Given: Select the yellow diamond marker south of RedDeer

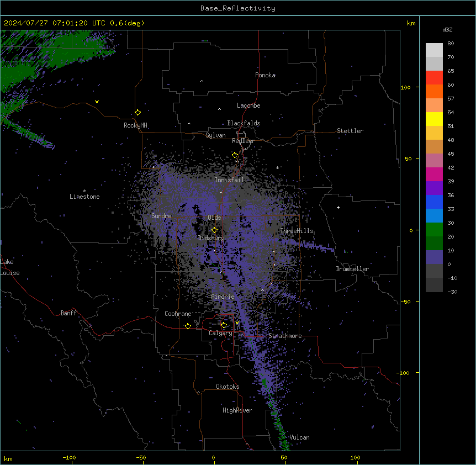Looking at the screenshot, I should point(235,155).
